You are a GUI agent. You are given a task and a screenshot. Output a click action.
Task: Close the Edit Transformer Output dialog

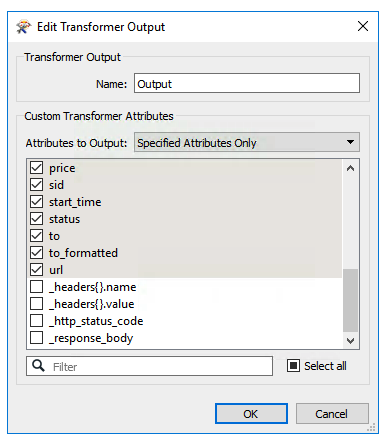[363, 26]
